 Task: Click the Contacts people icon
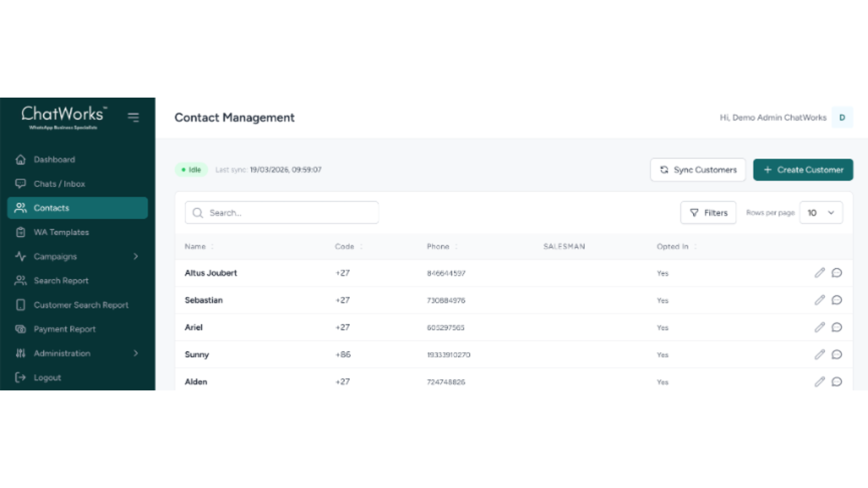(20, 208)
